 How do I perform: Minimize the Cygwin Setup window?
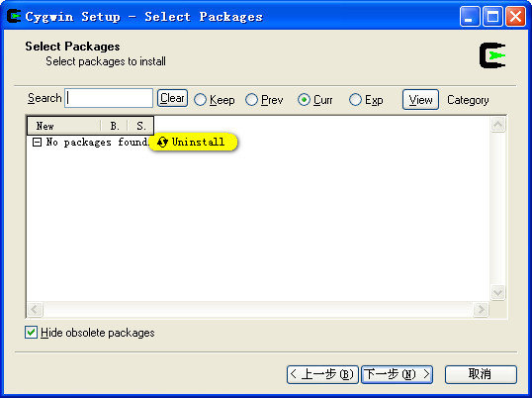click(470, 16)
